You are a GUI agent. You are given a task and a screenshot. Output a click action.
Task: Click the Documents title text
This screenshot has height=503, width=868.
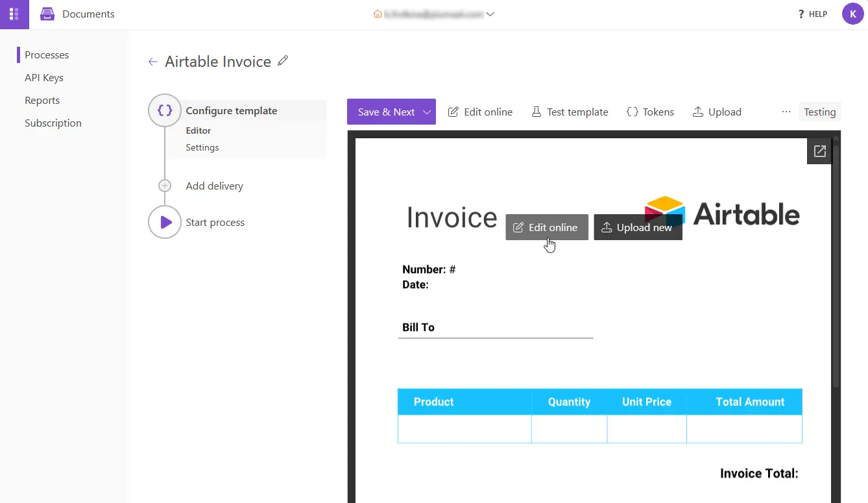coord(88,14)
